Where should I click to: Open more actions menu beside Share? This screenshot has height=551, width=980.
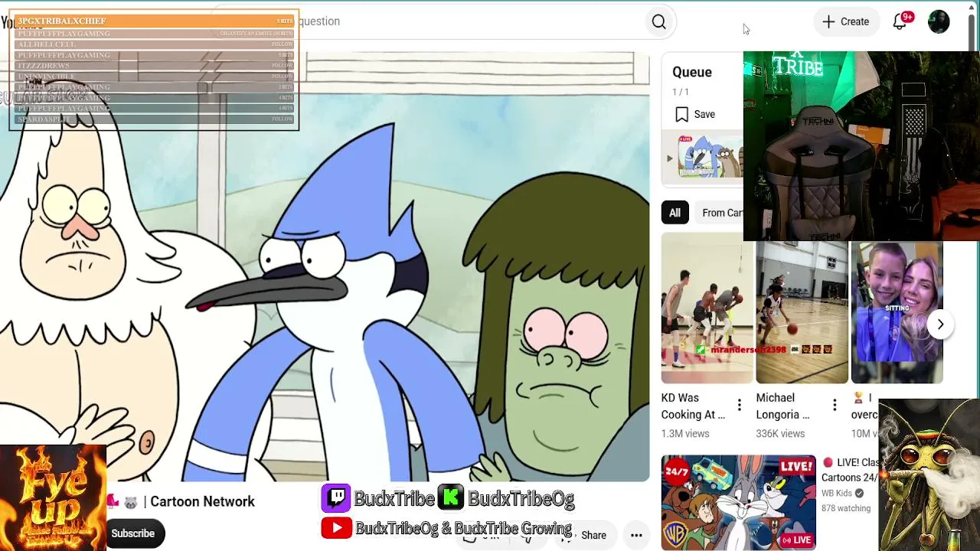coord(636,536)
